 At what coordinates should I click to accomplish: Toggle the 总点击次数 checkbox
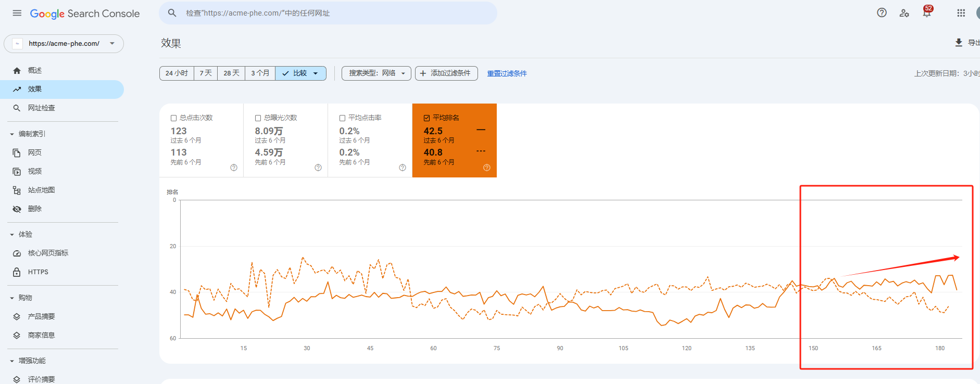point(174,118)
